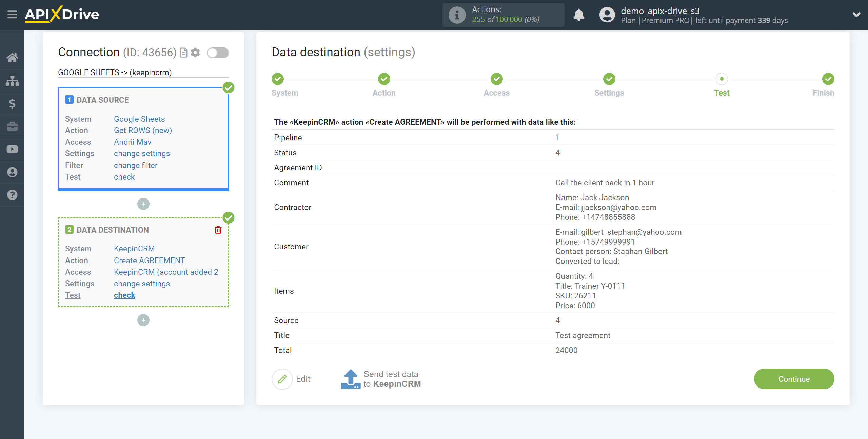The height and width of the screenshot is (439, 868).
Task: Go to the System step
Action: 278,79
